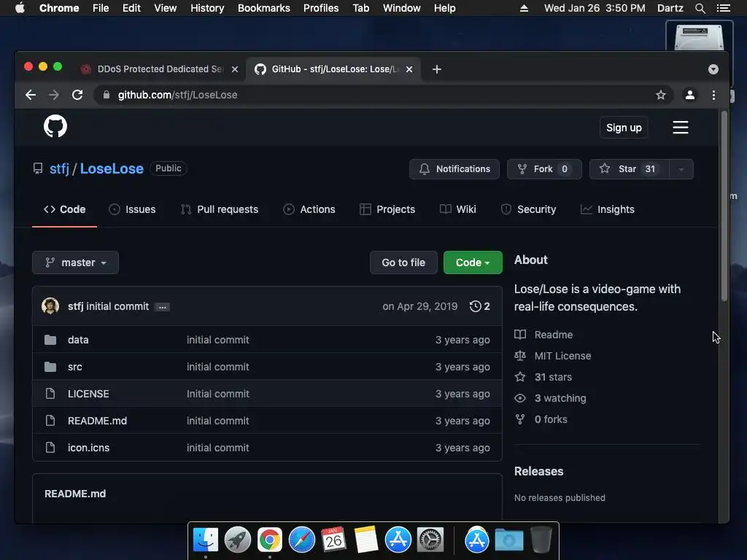Click 'on Apr 29, 2019' commit date
Screen dimensions: 747x560
click(419, 307)
